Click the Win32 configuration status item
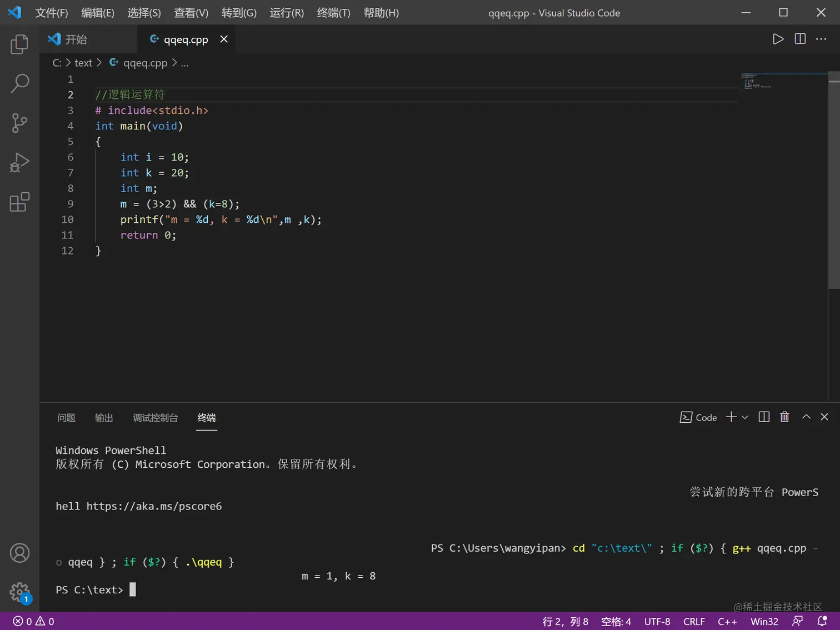840x630 pixels. coord(764,621)
